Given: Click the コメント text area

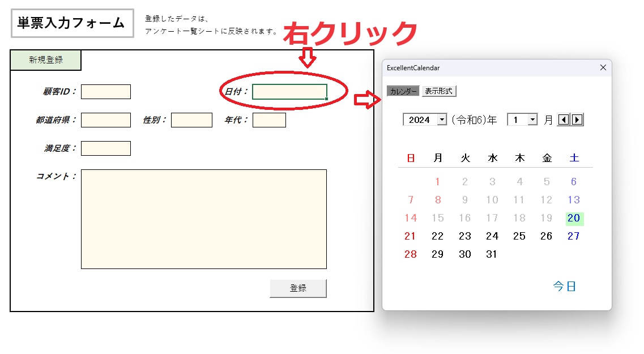Looking at the screenshot, I should [x=204, y=219].
